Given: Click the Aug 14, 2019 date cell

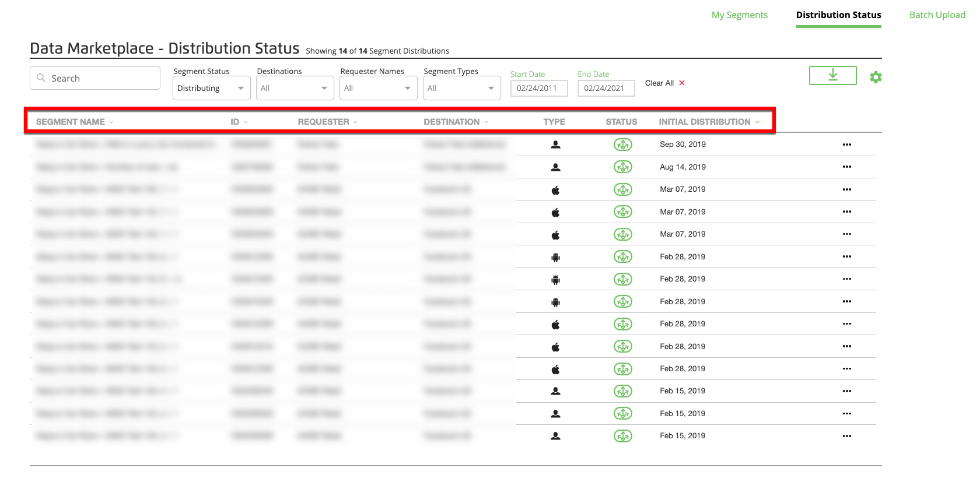Looking at the screenshot, I should point(682,167).
